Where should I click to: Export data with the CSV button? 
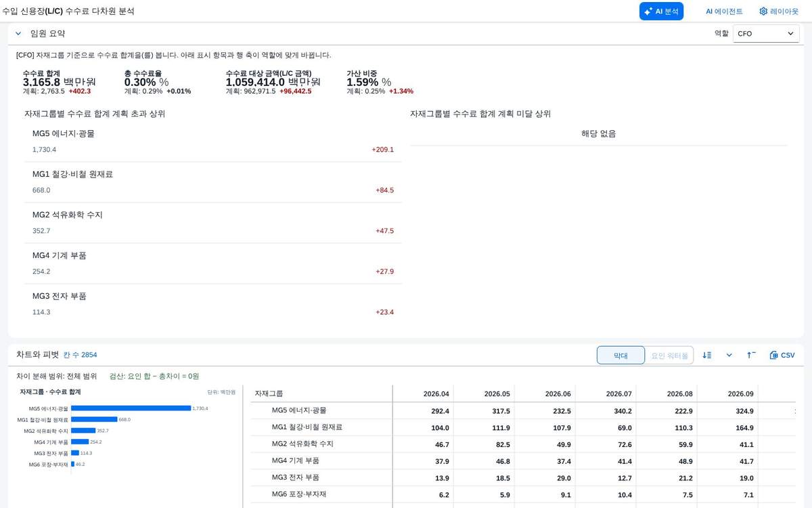tap(782, 355)
